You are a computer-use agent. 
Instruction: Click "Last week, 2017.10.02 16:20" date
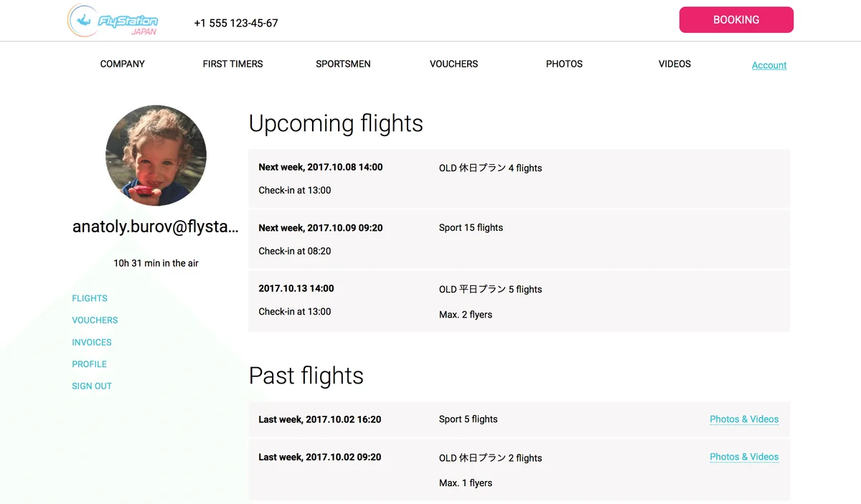[320, 419]
